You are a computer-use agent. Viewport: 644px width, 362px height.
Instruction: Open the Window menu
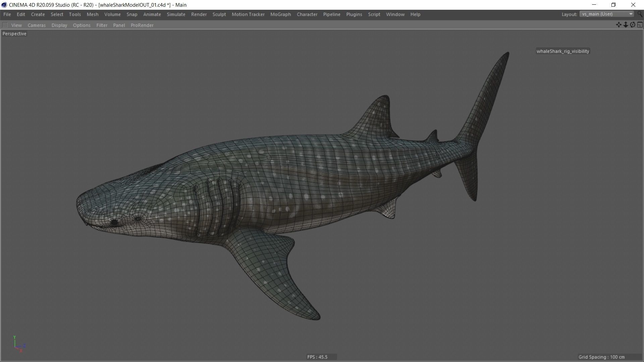[x=395, y=14]
